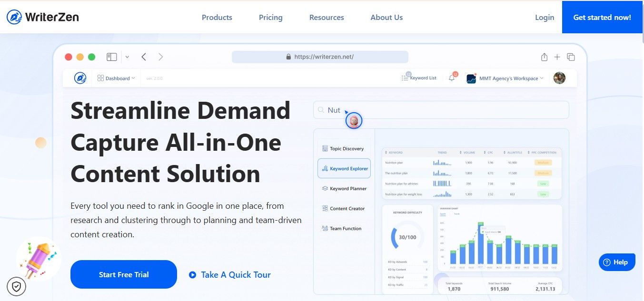Image resolution: width=644 pixels, height=301 pixels.
Task: Open the Help chat button
Action: click(x=616, y=262)
